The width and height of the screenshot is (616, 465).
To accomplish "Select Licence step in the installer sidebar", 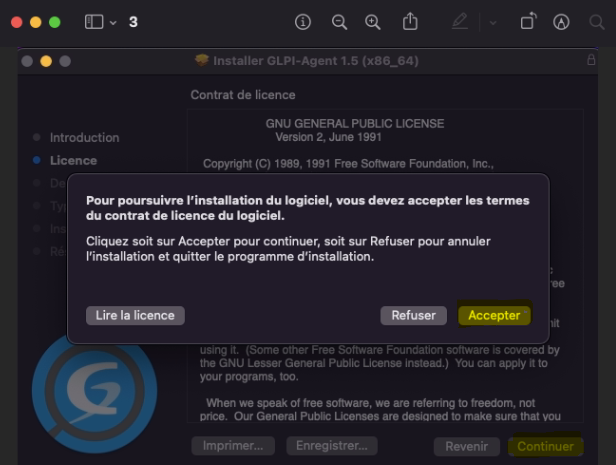I will [73, 160].
